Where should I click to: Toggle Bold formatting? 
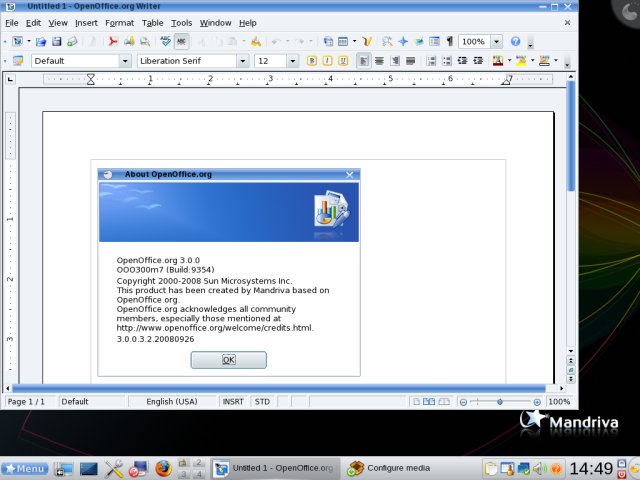(312, 61)
